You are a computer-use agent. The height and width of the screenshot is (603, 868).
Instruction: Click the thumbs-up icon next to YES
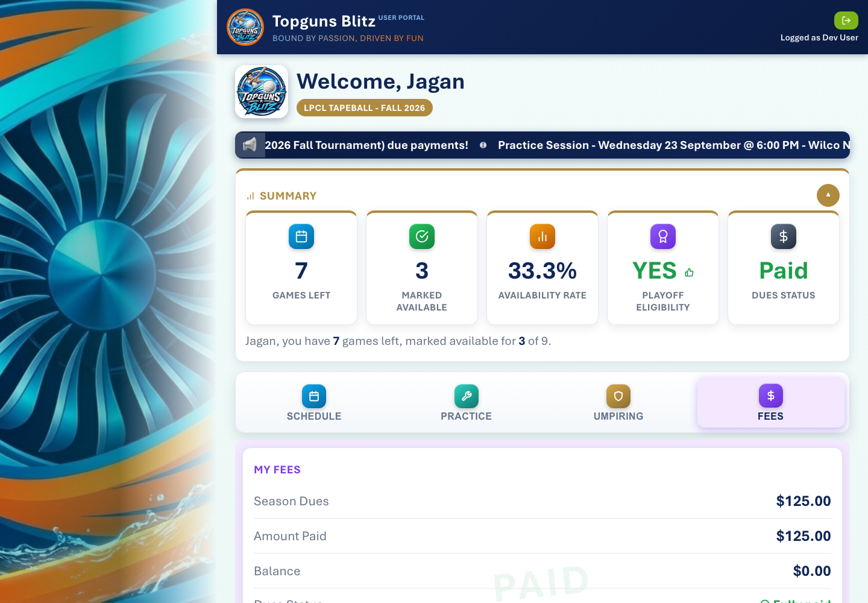point(689,273)
